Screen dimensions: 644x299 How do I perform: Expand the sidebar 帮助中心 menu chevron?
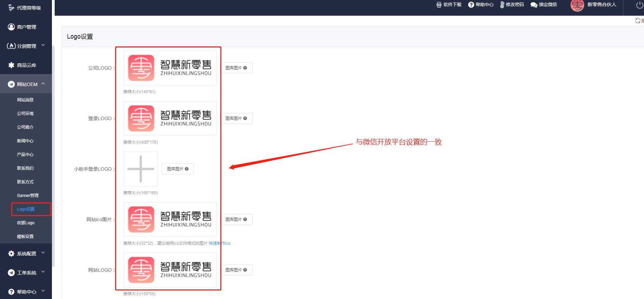coord(43,291)
